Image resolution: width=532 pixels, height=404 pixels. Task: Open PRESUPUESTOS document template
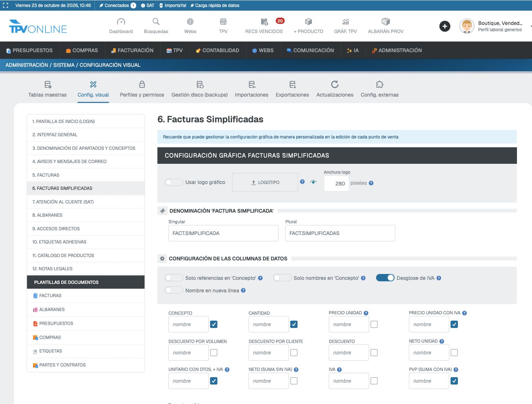tap(86, 324)
